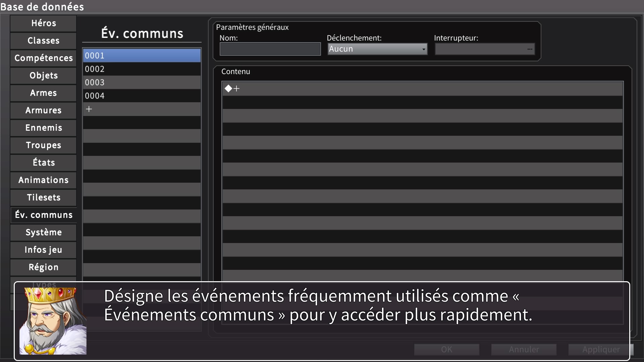This screenshot has width=644, height=362.
Task: Open the Interrupteur selector ellipsis button
Action: [530, 49]
